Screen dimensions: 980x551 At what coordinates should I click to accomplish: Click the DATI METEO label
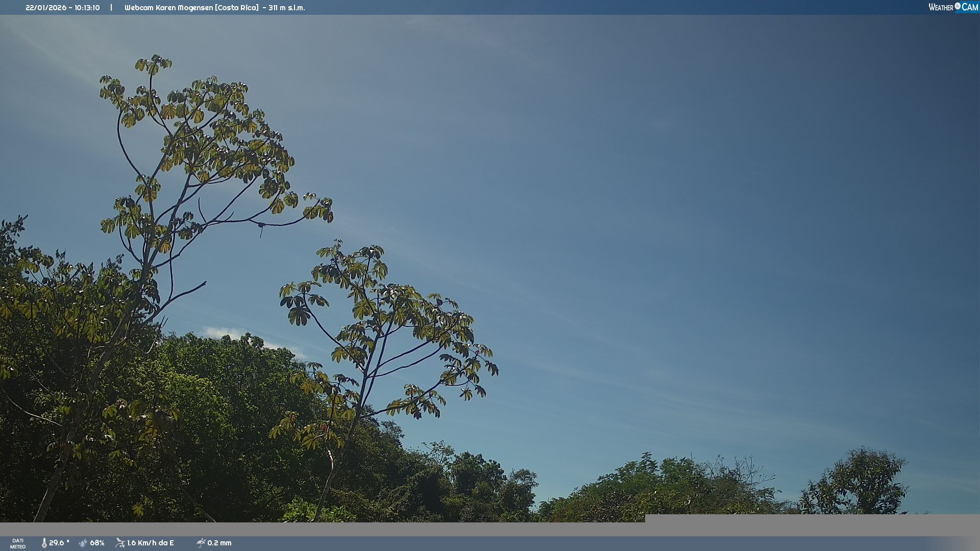point(18,543)
